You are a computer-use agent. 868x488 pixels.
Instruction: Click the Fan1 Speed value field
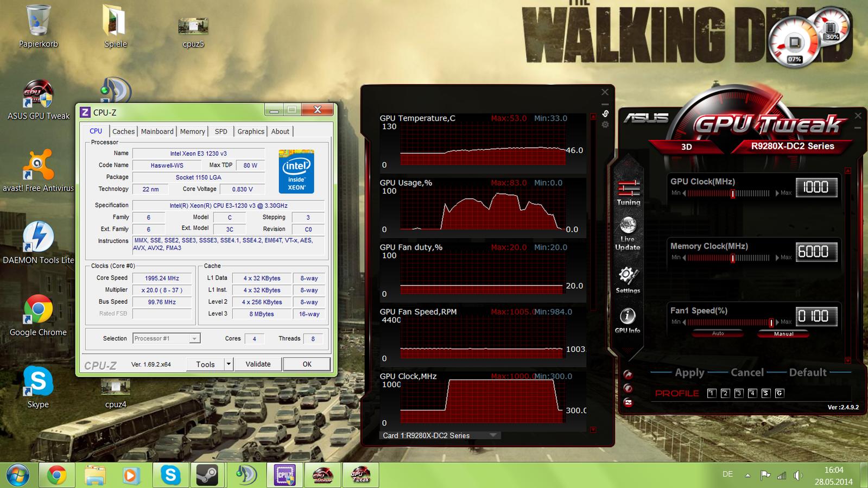pos(816,316)
